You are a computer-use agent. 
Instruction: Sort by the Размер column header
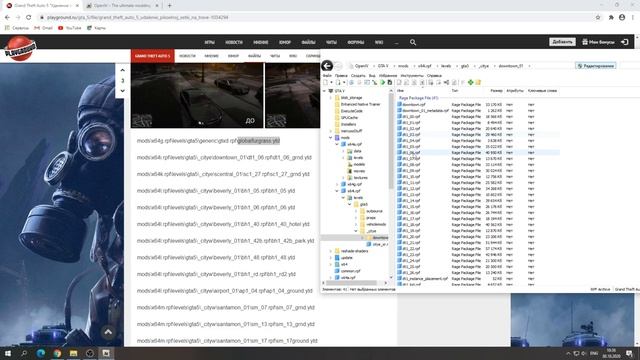496,91
